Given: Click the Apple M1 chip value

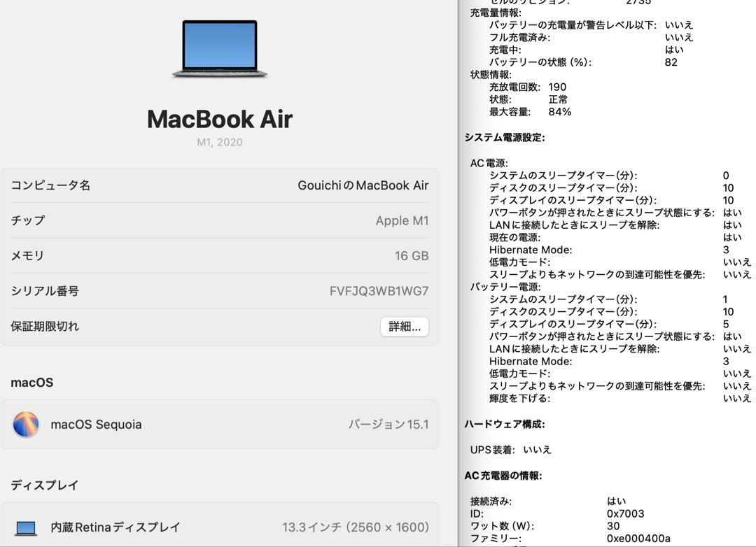Looking at the screenshot, I should point(402,221).
